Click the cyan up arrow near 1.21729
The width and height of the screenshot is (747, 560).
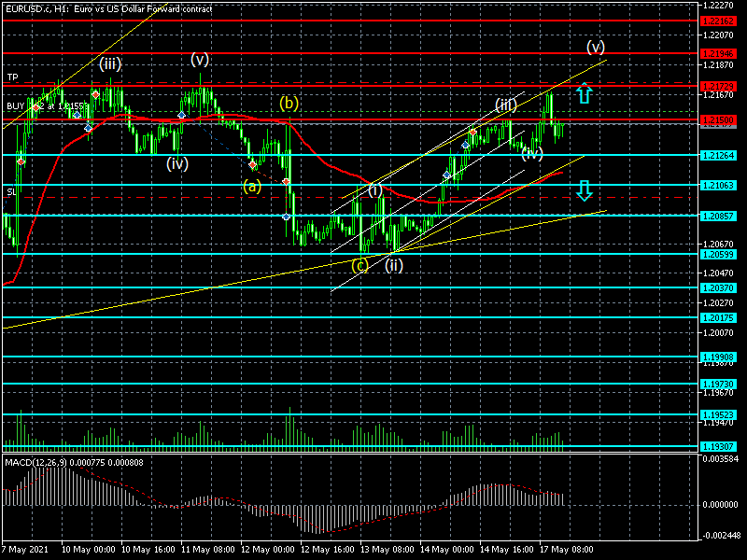tap(585, 92)
